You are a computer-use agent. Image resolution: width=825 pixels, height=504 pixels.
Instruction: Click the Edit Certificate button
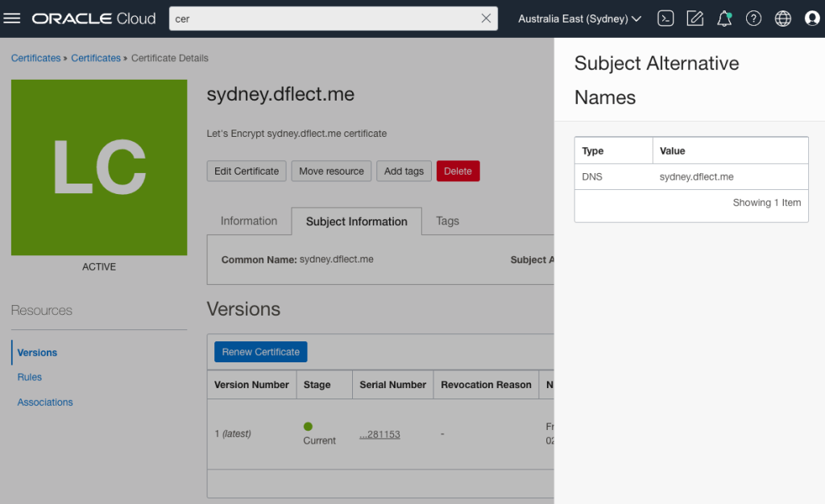247,171
